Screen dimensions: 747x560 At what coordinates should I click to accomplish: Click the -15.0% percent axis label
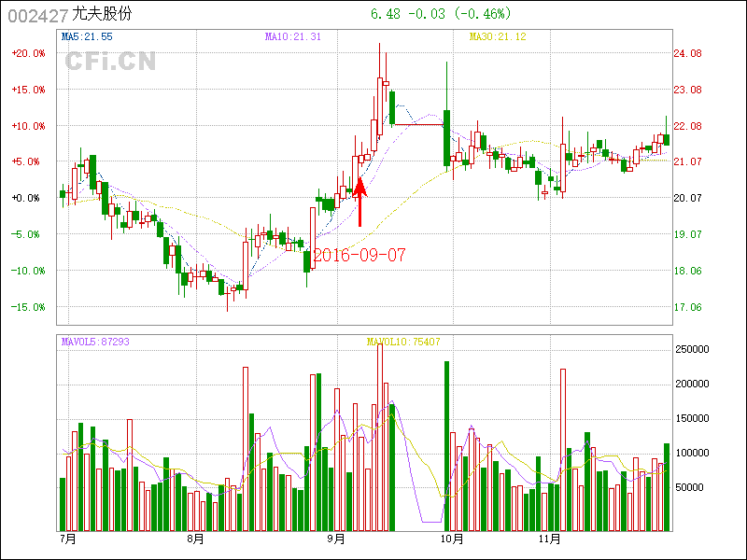coord(28,307)
